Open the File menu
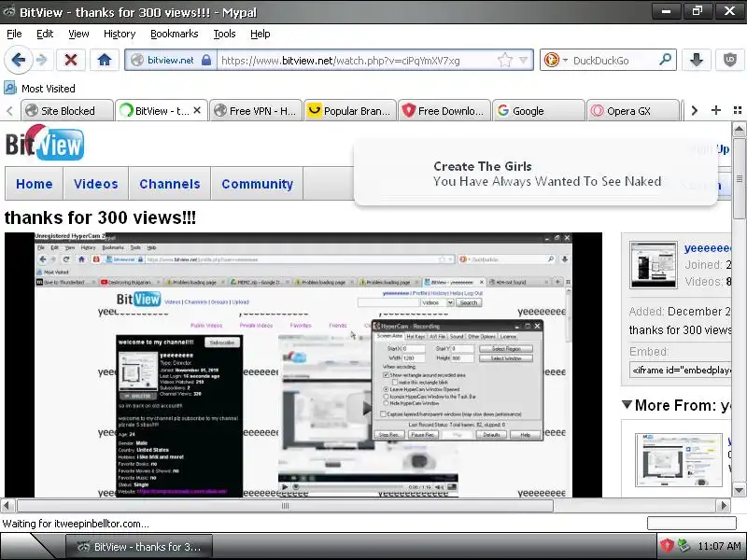The image size is (747, 560). click(x=14, y=34)
